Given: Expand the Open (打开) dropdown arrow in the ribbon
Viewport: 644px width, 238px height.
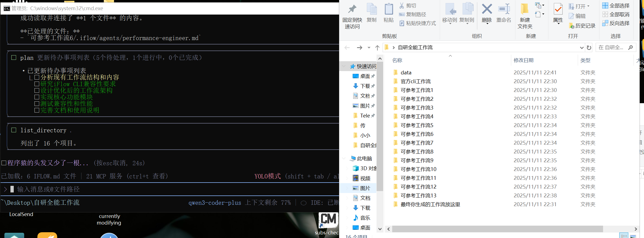Looking at the screenshot, I should click(588, 6).
